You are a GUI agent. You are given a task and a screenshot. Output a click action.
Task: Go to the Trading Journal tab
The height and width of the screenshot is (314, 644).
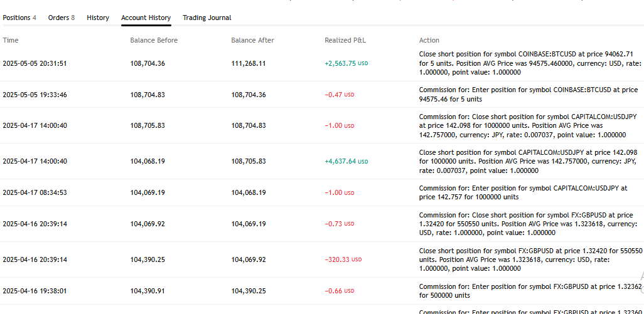click(207, 18)
